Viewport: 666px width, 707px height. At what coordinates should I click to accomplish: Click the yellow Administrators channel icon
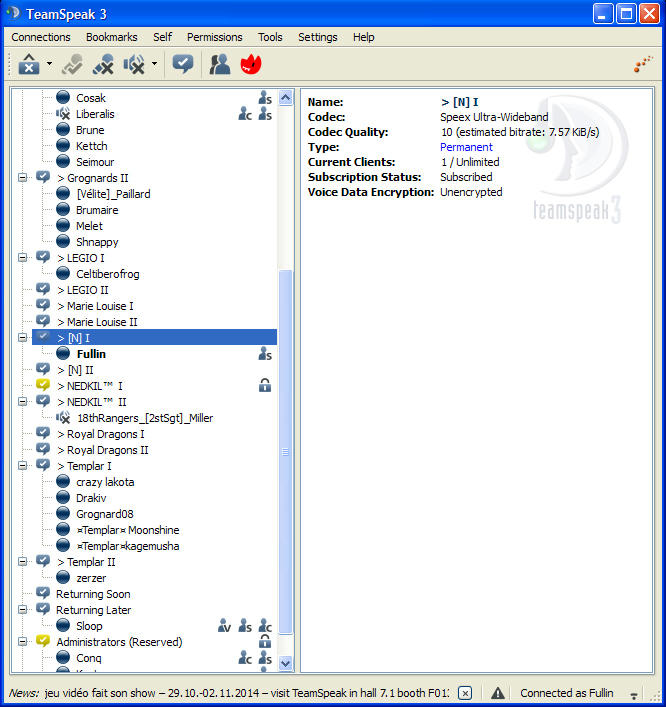(x=43, y=641)
